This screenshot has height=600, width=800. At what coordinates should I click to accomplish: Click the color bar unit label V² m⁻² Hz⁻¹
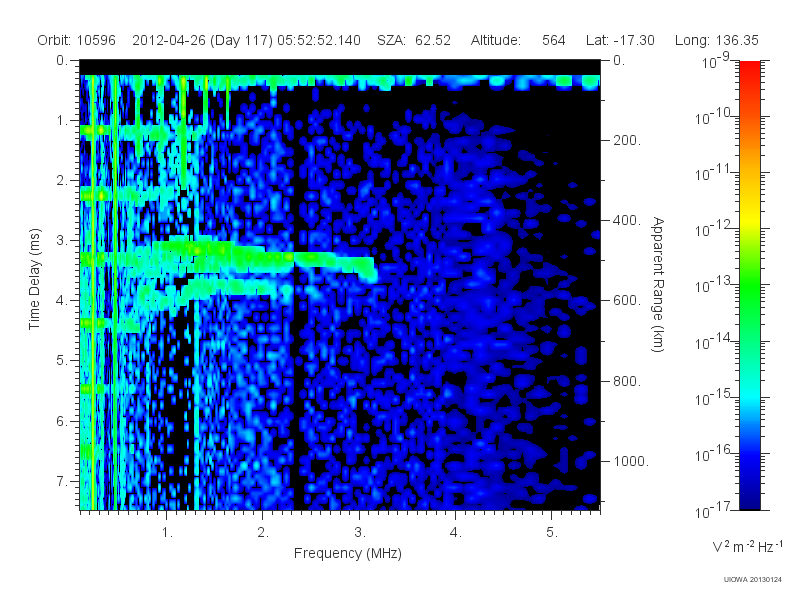coord(747,546)
